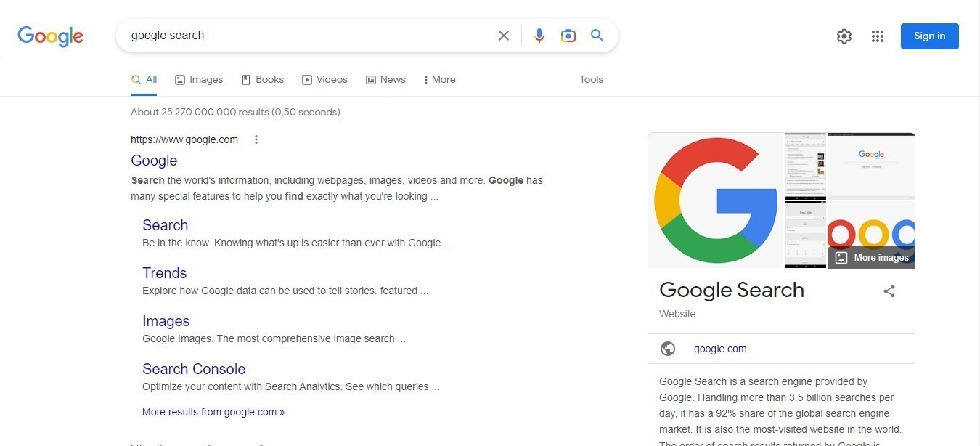Open the Tools options
This screenshot has height=446, width=980.
tap(591, 80)
